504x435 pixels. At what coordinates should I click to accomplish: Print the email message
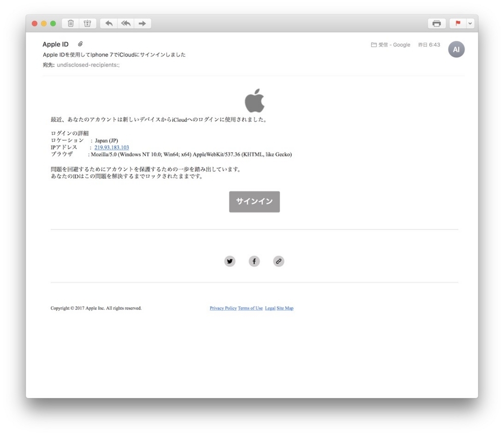pyautogui.click(x=437, y=24)
